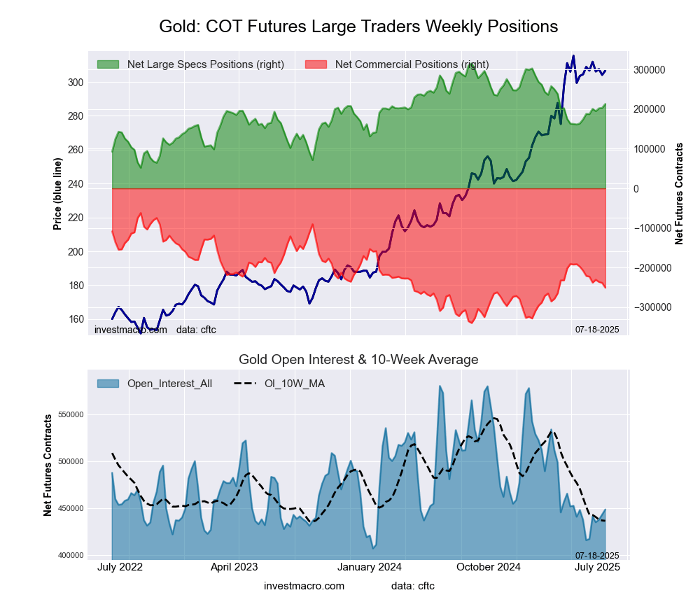Viewport: 700px width, 602px height.
Task: Click the green Net Large Specs legend swatch
Action: tap(108, 64)
